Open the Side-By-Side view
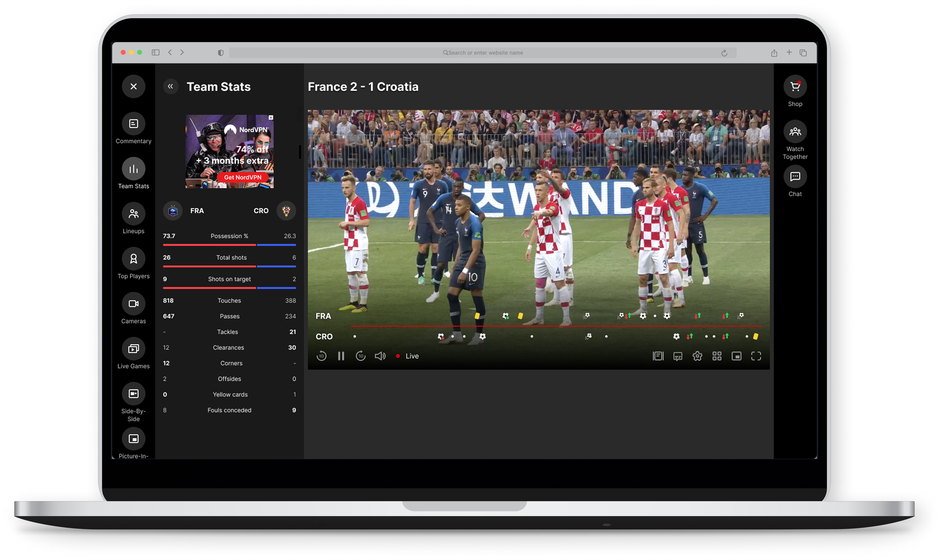 (x=133, y=394)
